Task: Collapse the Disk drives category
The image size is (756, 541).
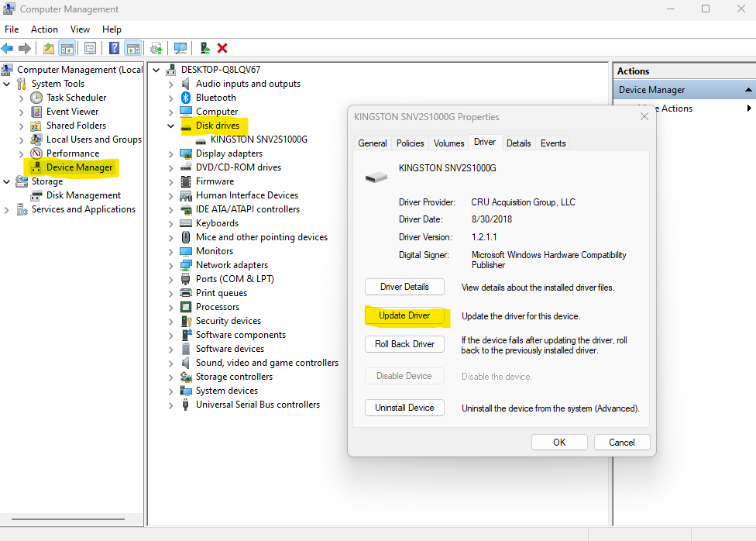Action: 170,126
